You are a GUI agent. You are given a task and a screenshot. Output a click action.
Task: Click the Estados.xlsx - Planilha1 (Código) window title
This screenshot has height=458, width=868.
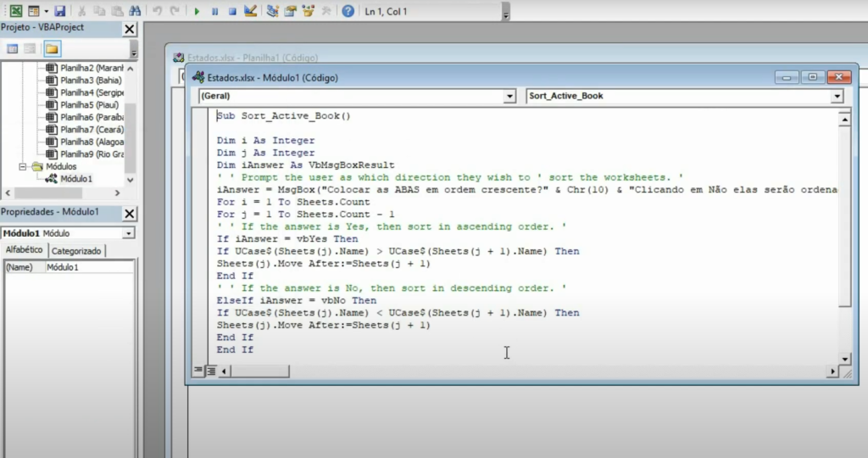click(253, 58)
